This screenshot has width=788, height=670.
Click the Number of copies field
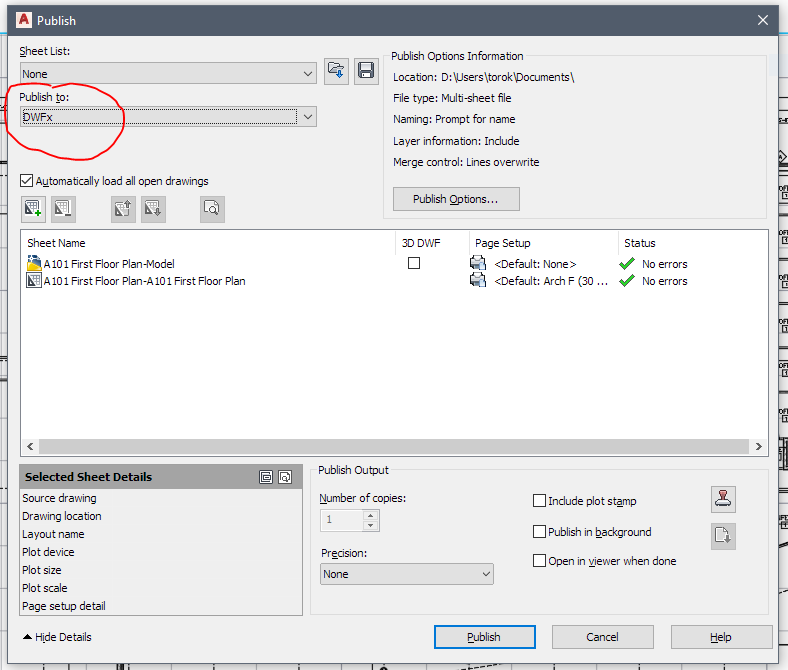[341, 520]
